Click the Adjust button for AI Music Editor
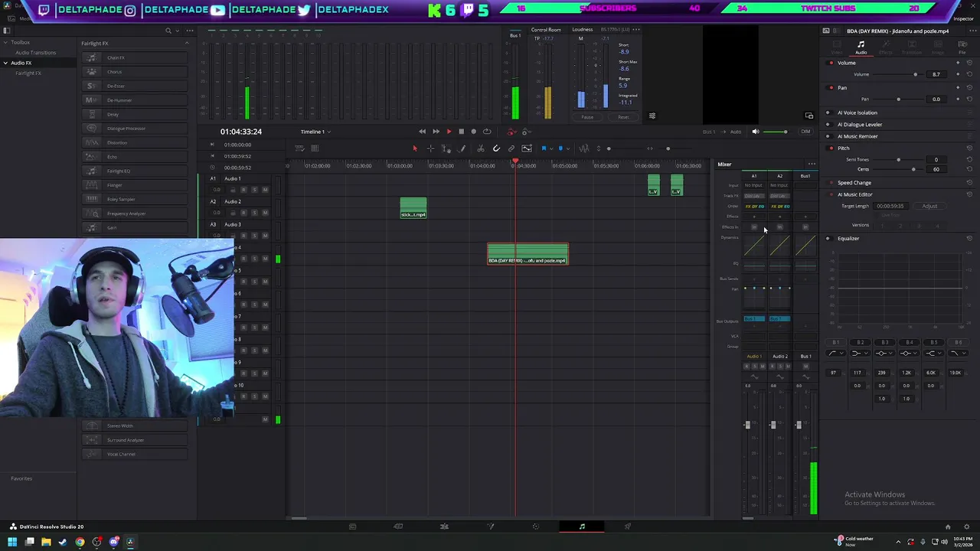This screenshot has height=551, width=980. [929, 206]
